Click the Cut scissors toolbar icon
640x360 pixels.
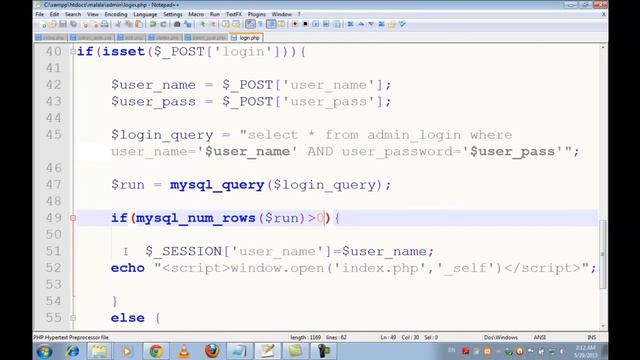pyautogui.click(x=118, y=24)
